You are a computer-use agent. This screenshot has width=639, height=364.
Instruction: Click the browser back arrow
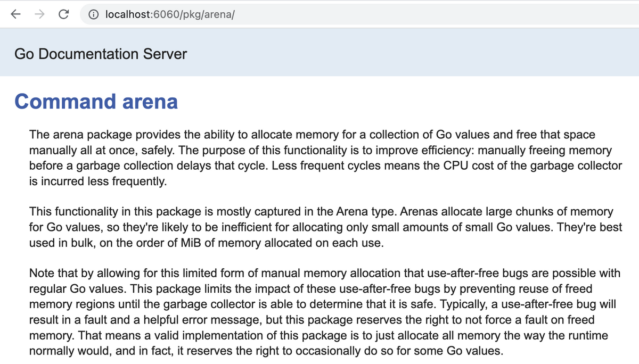16,14
